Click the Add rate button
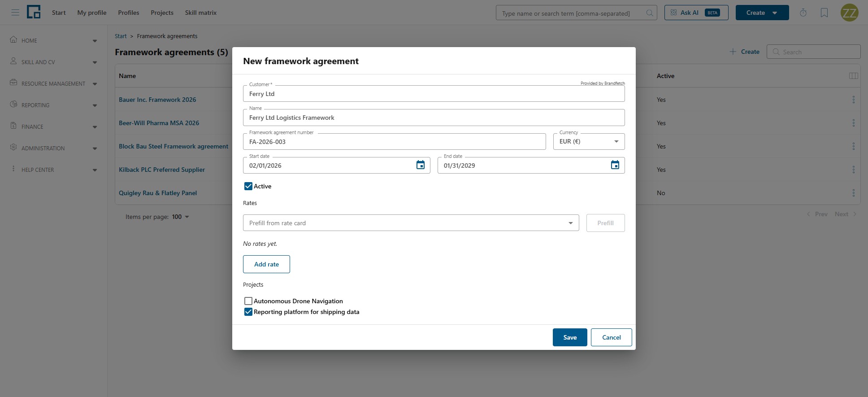Viewport: 868px width, 397px height. point(266,264)
